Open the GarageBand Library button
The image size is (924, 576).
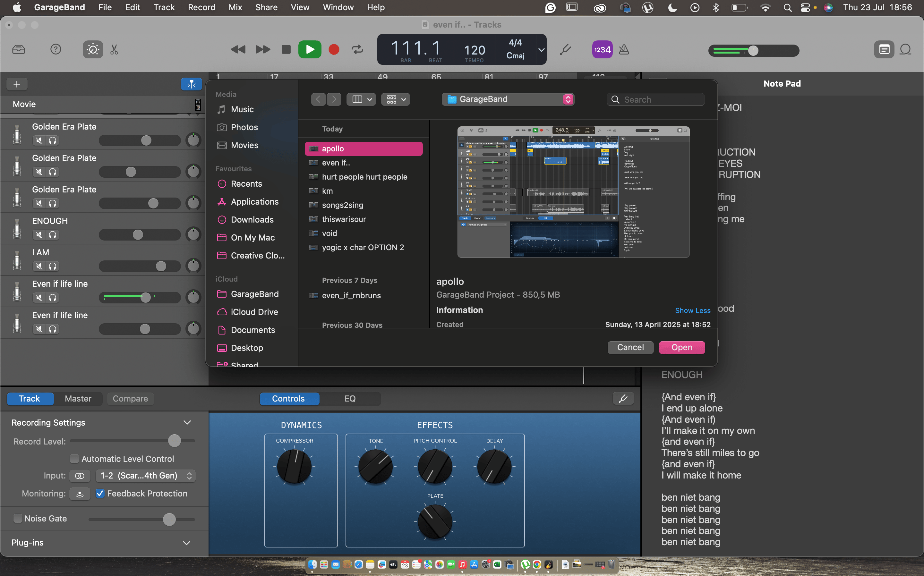click(19, 49)
